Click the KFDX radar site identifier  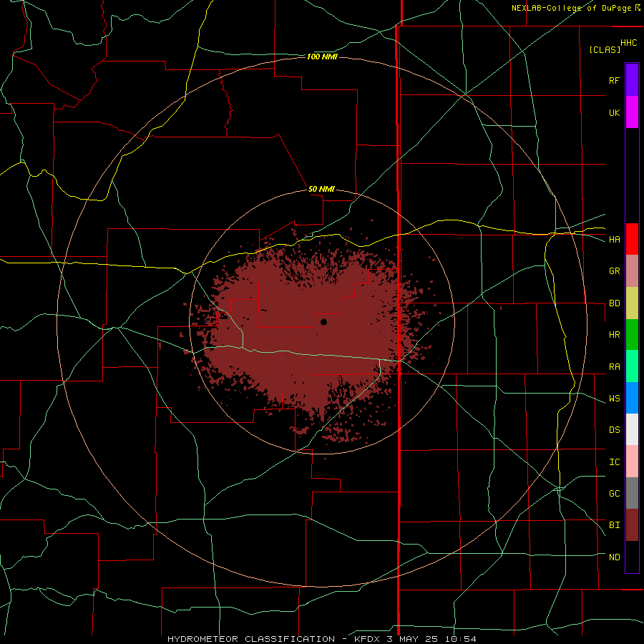pos(367,639)
